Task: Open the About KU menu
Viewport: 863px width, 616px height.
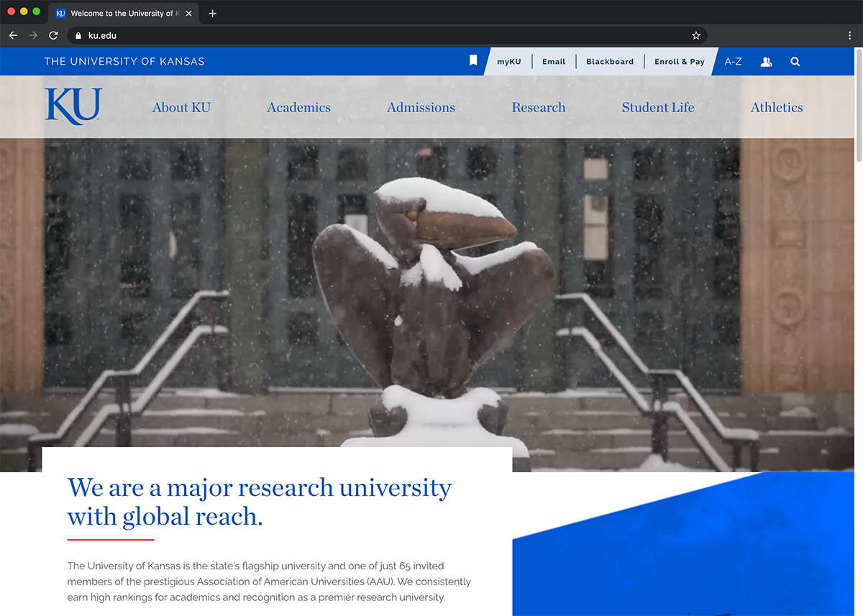Action: tap(181, 107)
